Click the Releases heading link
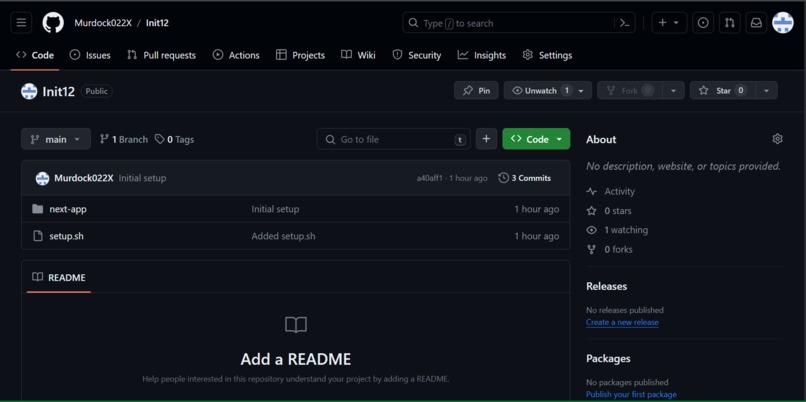The image size is (806, 402). click(x=607, y=286)
